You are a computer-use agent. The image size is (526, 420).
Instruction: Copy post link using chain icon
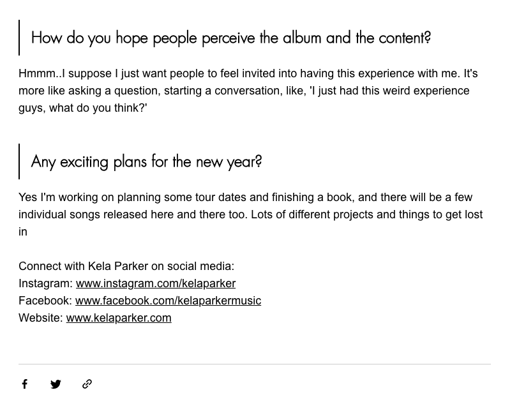point(87,384)
